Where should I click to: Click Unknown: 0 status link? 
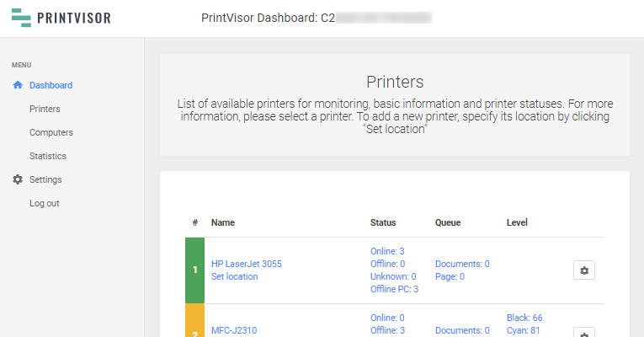click(x=393, y=276)
